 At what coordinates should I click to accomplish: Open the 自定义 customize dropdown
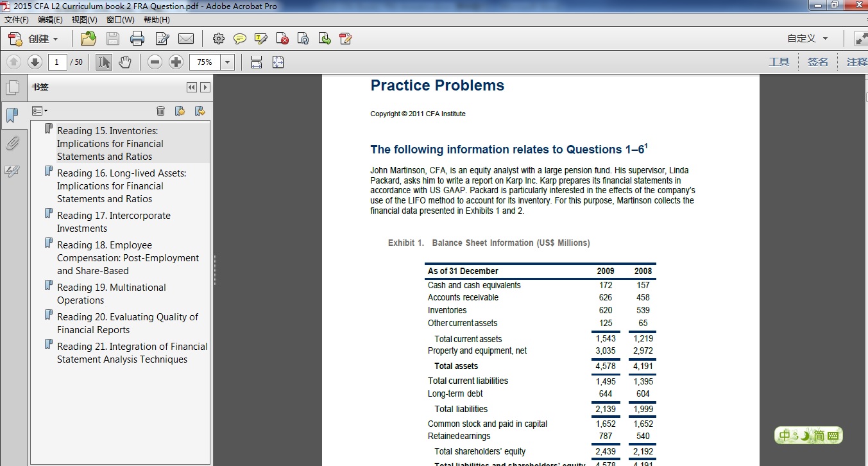tap(808, 39)
